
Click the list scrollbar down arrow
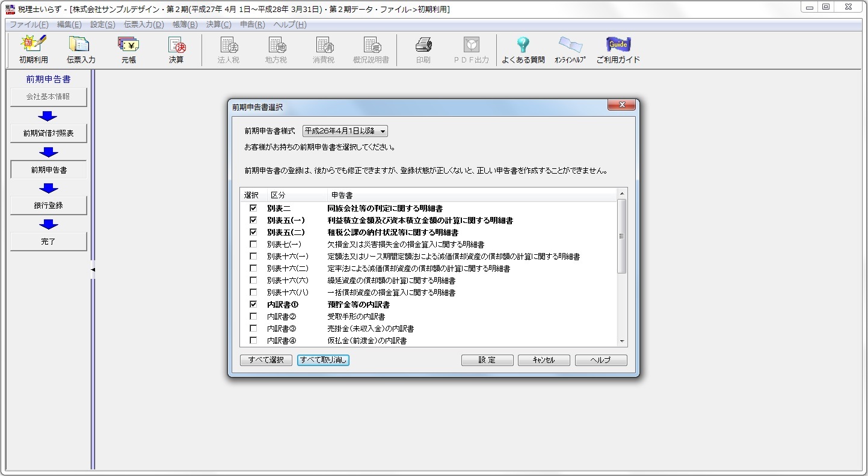[x=622, y=341]
